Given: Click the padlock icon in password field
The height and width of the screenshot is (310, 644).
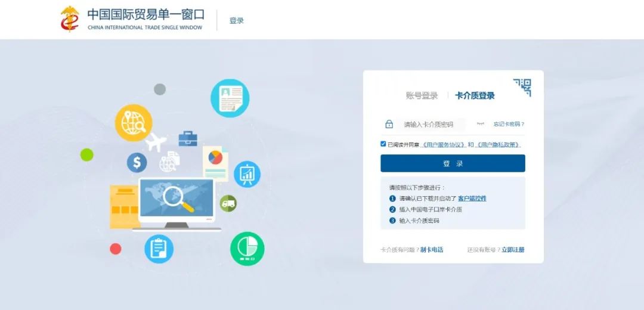Looking at the screenshot, I should pyautogui.click(x=389, y=125).
